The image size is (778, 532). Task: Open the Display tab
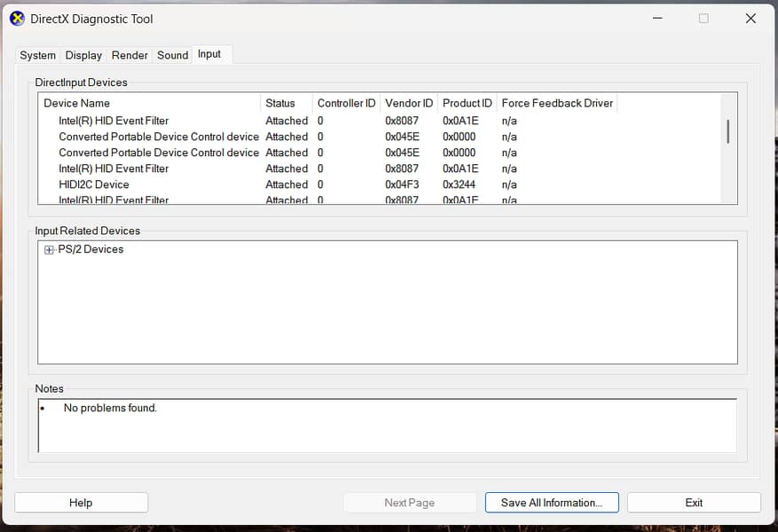83,55
